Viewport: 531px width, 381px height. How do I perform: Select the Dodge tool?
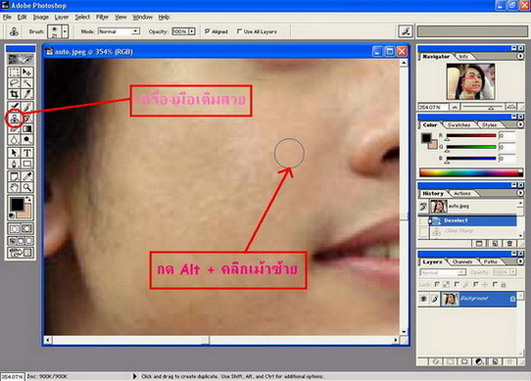(27, 140)
